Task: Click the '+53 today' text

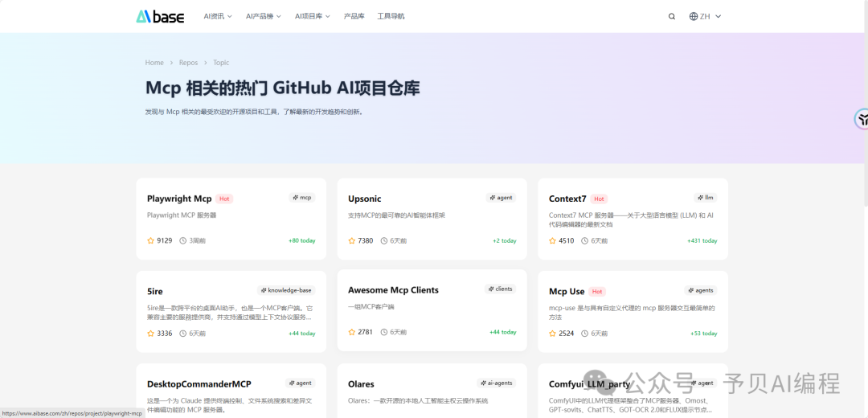Action: pos(703,334)
